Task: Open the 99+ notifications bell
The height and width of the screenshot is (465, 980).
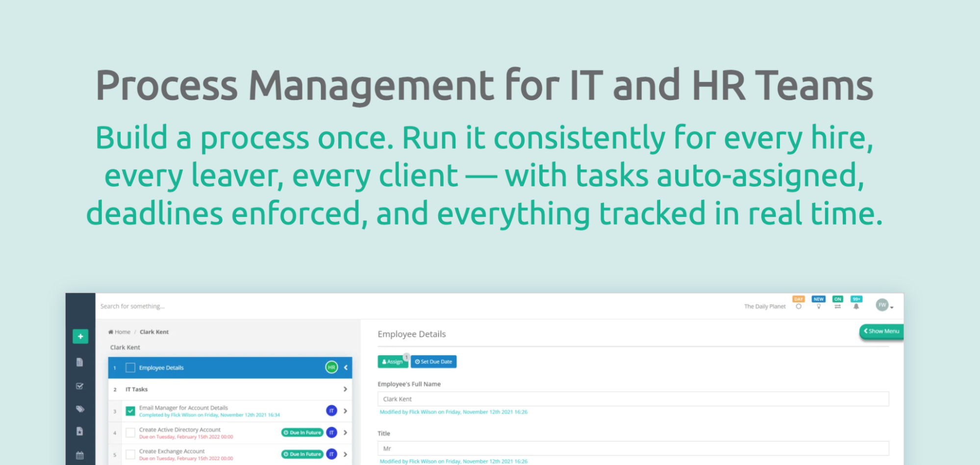Action: click(x=856, y=307)
